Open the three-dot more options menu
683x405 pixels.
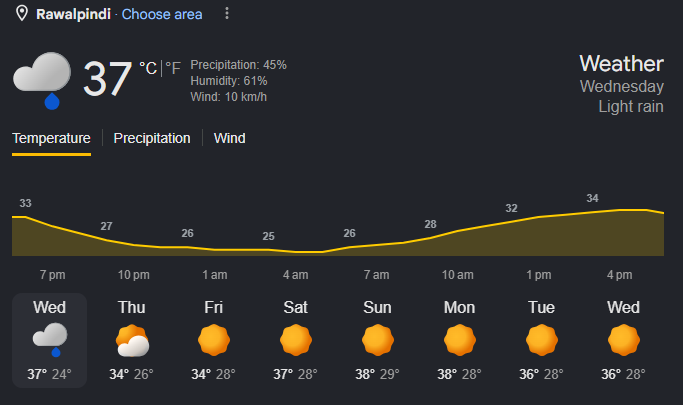(227, 14)
